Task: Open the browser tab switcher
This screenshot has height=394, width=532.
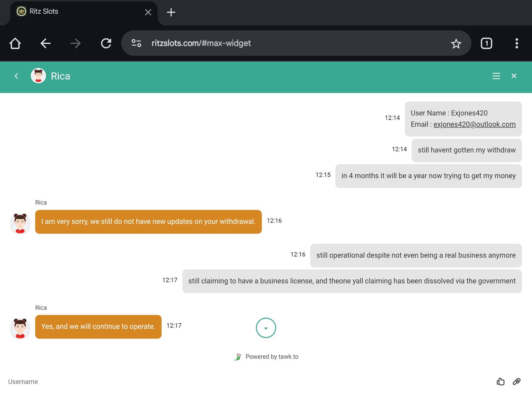Action: 486,43
